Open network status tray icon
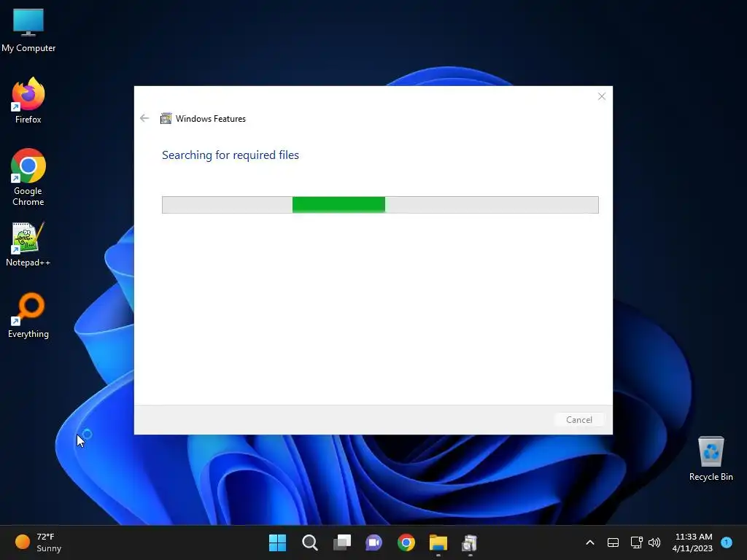This screenshot has width=747, height=560. pyautogui.click(x=636, y=542)
